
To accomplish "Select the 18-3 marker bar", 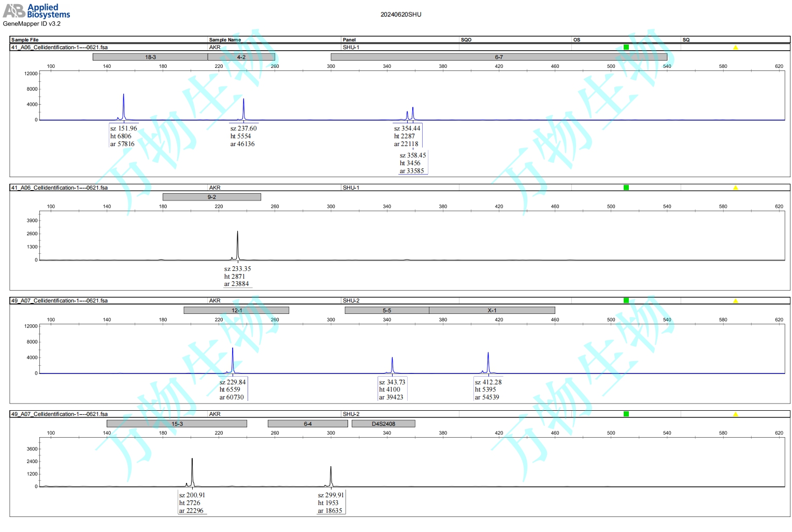I will click(150, 57).
